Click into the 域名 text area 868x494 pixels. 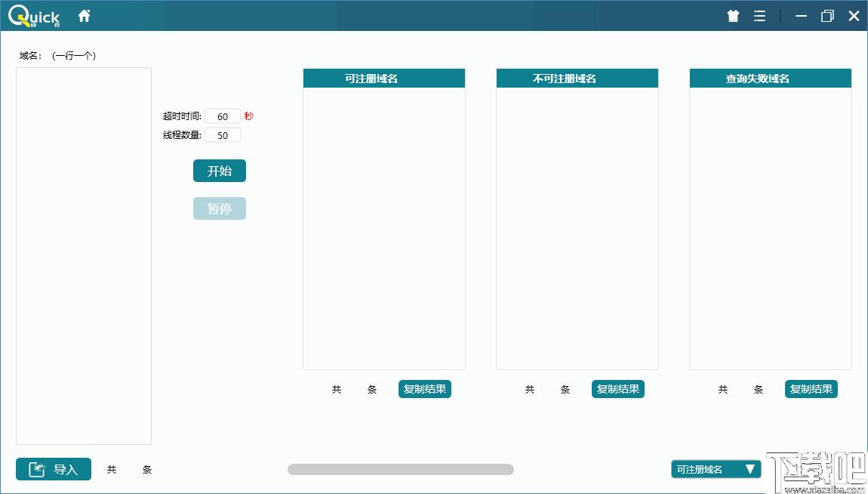point(84,255)
